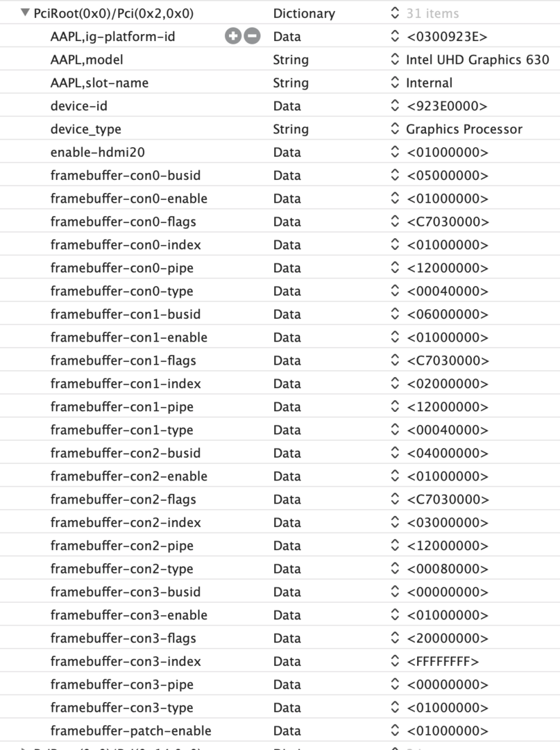The image size is (560, 750).
Task: Click the String type label of AAPL,slot-name
Action: coord(290,83)
